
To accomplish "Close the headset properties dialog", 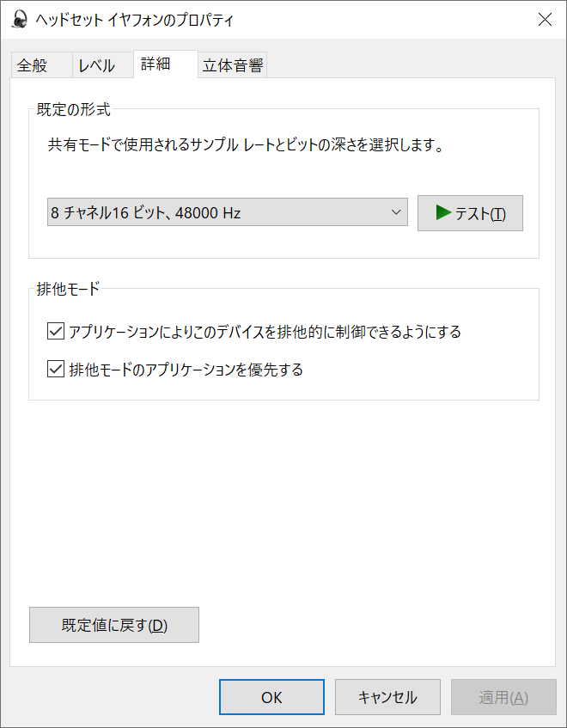I will (545, 20).
